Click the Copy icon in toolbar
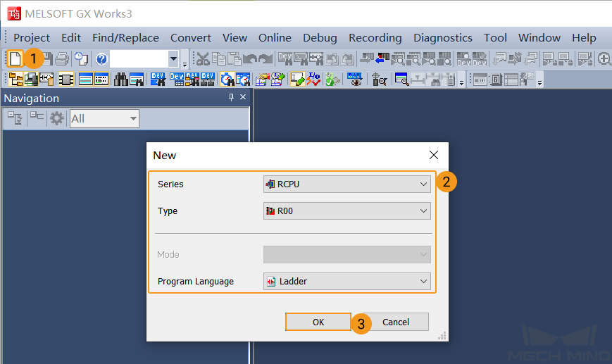612x364 pixels. pyautogui.click(x=218, y=59)
